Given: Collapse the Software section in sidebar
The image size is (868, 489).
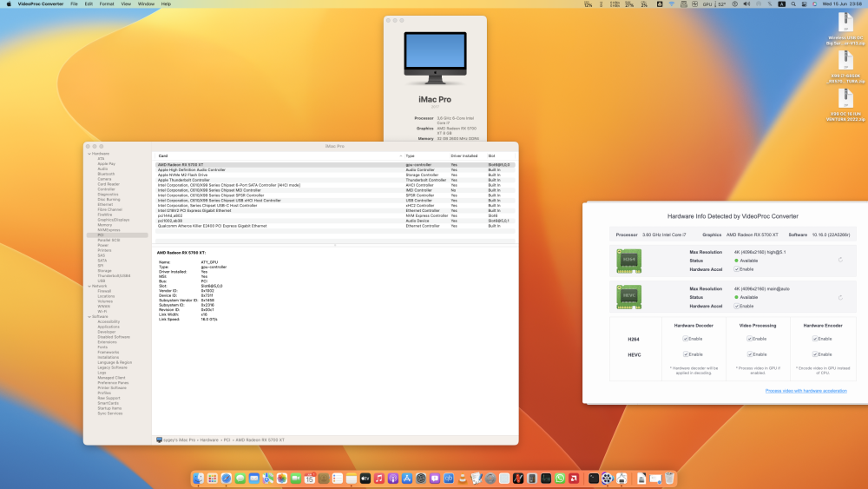Looking at the screenshot, I should point(89,317).
